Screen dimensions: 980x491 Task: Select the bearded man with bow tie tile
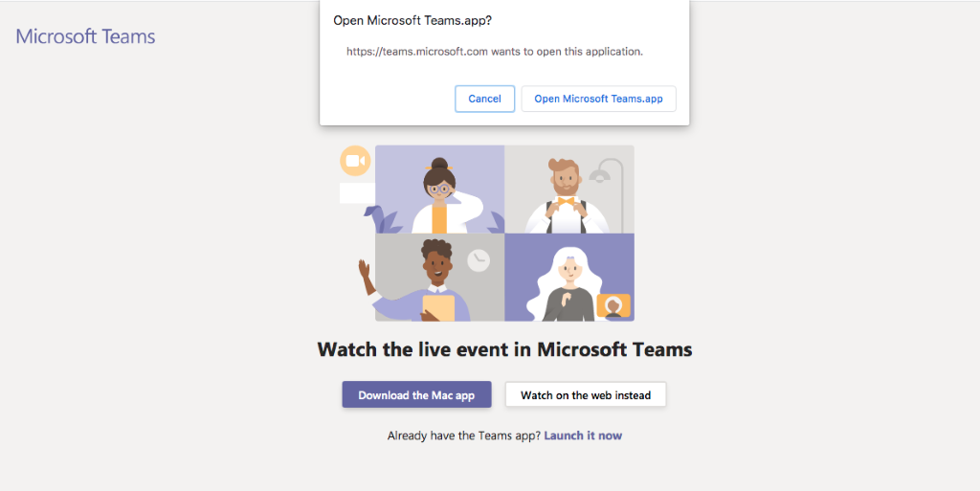pos(569,190)
